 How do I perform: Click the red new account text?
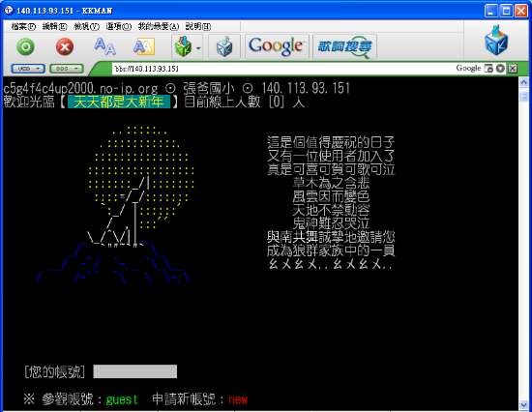(x=238, y=399)
